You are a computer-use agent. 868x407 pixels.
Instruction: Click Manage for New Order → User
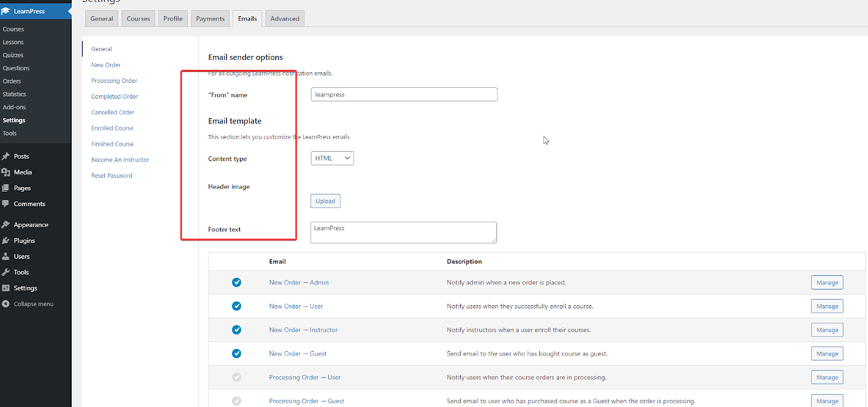[827, 307]
